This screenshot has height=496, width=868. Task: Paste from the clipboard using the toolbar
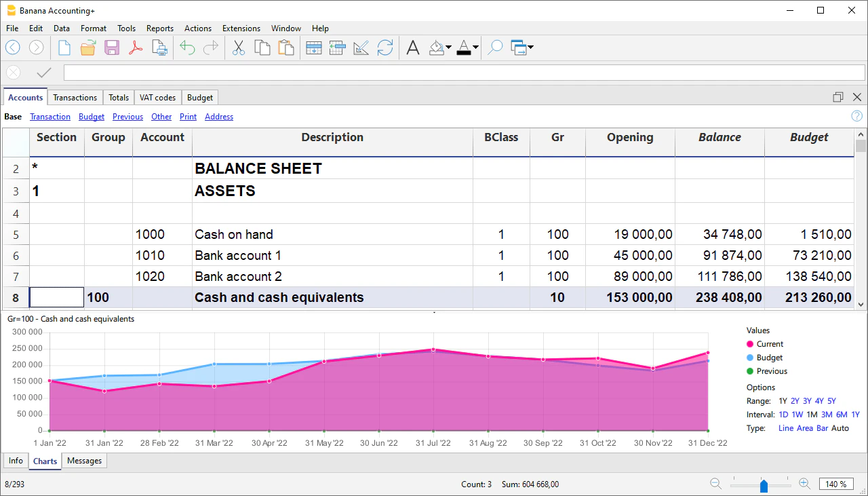pyautogui.click(x=285, y=47)
